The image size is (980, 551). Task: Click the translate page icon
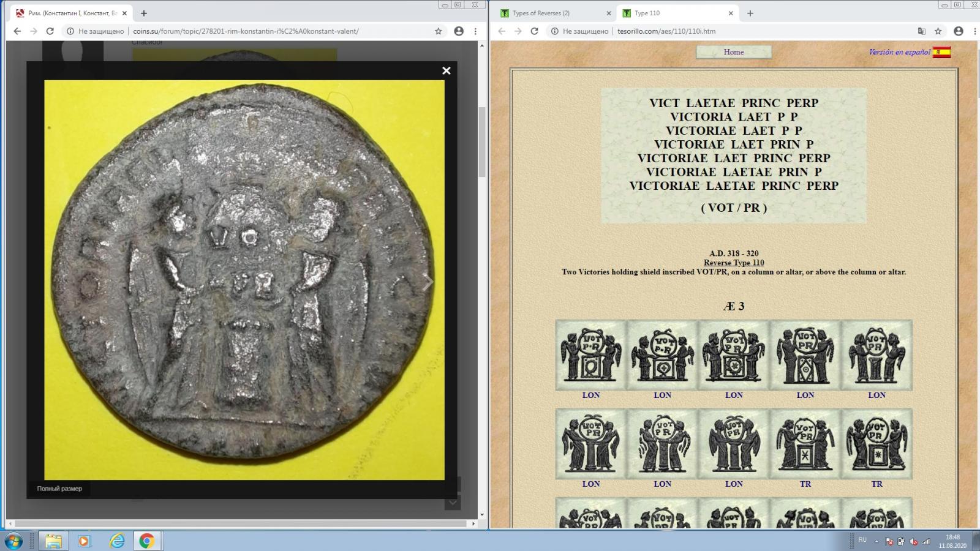[921, 31]
